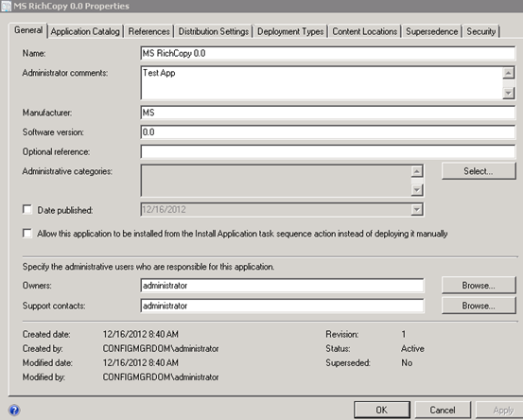Click Select button for administrative categories
The image size is (523, 420).
(x=479, y=171)
